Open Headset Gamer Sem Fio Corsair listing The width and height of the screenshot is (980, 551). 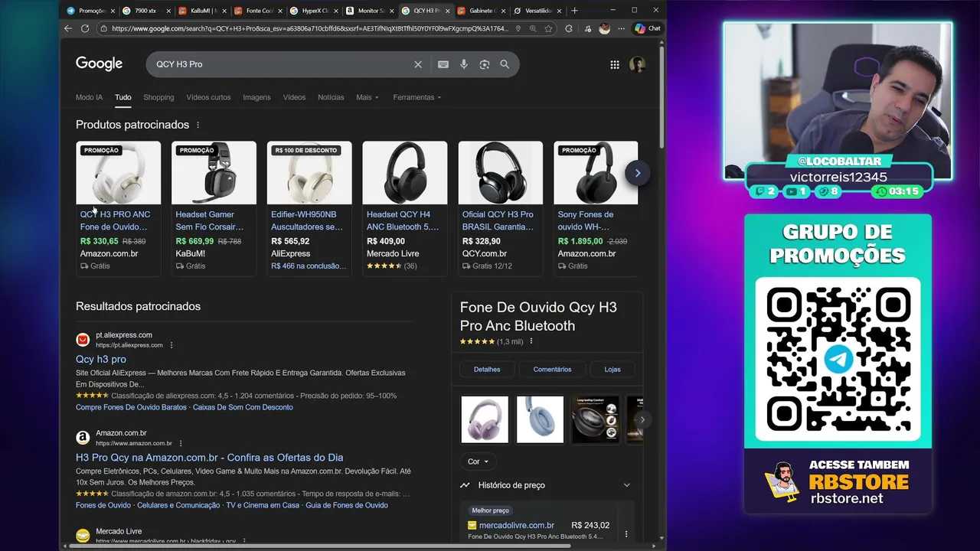point(214,207)
